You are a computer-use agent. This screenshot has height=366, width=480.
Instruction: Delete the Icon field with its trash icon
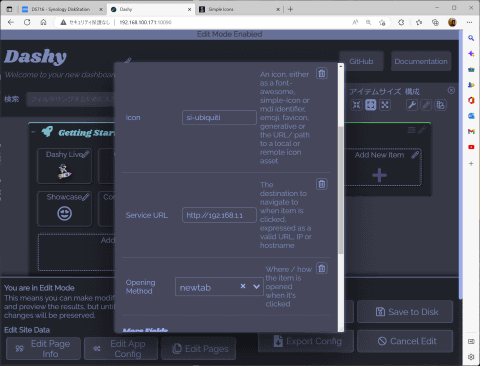tap(322, 73)
